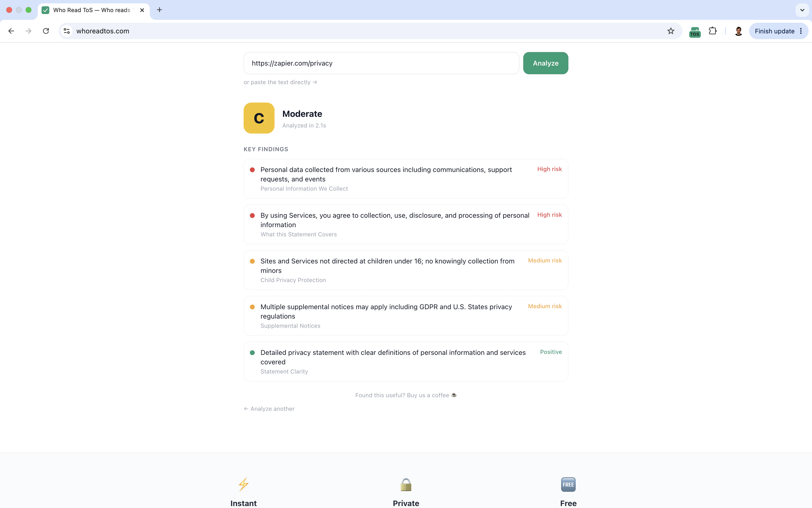This screenshot has width=812, height=508.
Task: Click the 'Analyzed in 2.1s' text
Action: pyautogui.click(x=304, y=125)
